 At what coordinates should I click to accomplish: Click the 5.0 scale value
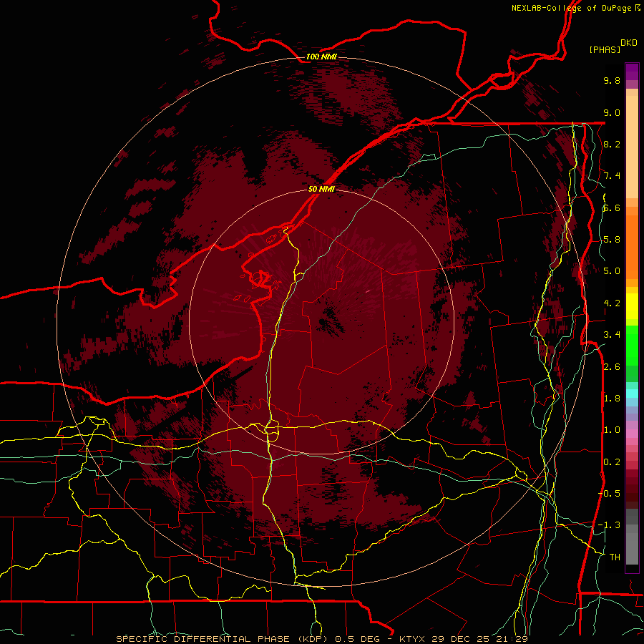tap(612, 271)
